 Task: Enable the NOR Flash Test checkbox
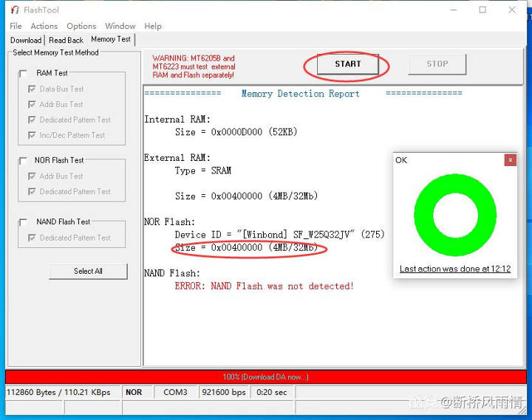[24, 160]
